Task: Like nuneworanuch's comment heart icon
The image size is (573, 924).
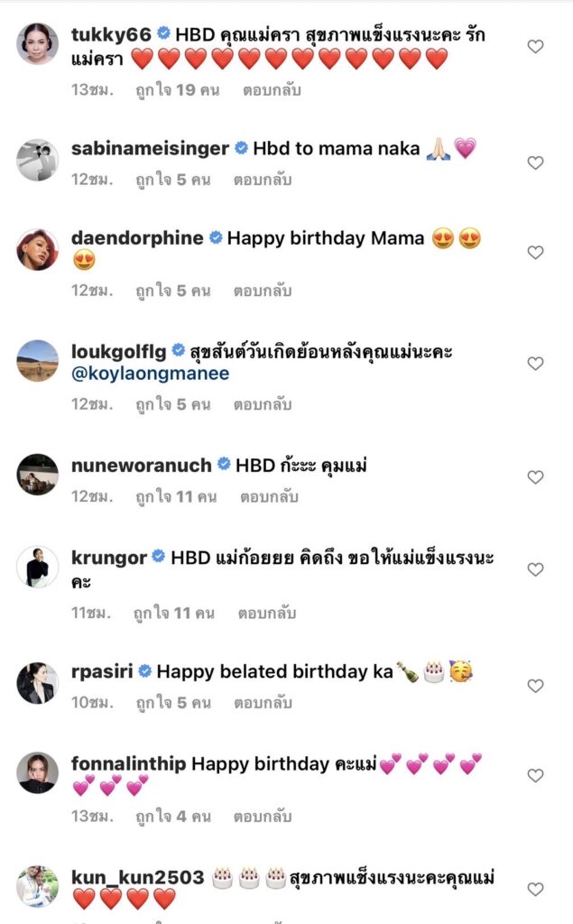Action: (x=535, y=477)
